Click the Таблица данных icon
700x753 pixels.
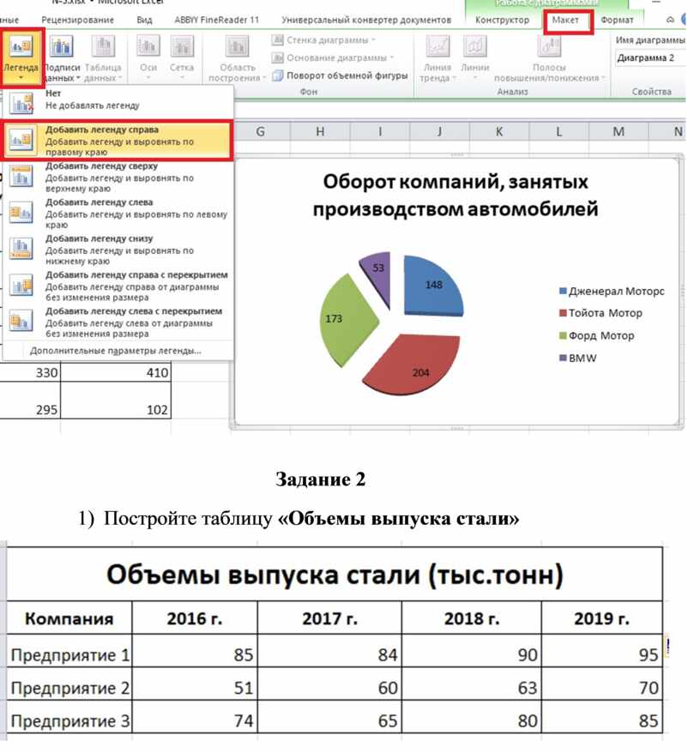click(102, 46)
